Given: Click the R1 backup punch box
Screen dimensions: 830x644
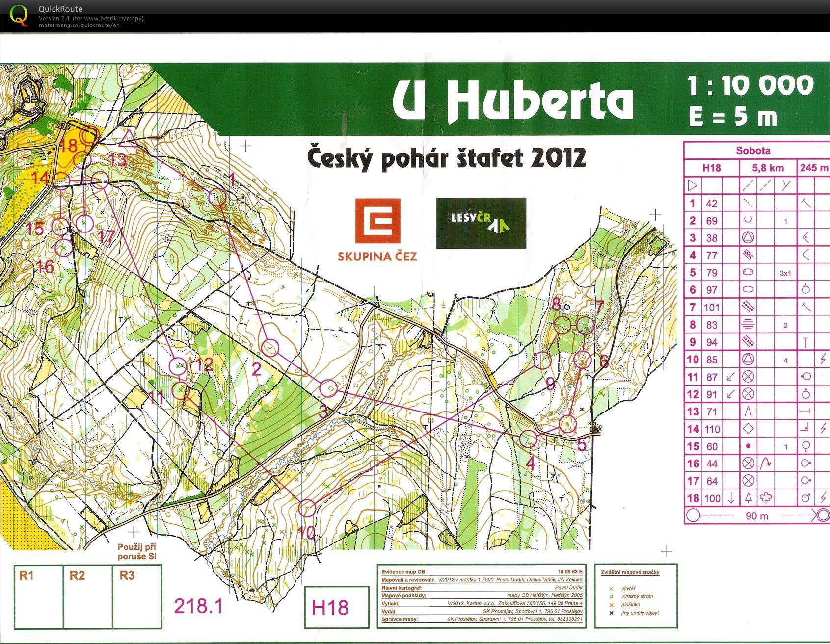Looking at the screenshot, I should point(39,597).
